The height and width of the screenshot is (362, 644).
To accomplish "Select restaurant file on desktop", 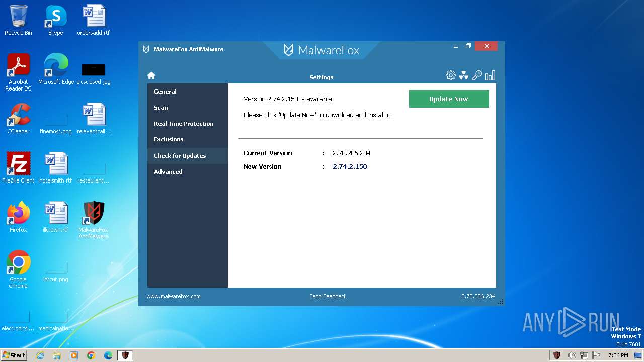I will click(x=94, y=172).
